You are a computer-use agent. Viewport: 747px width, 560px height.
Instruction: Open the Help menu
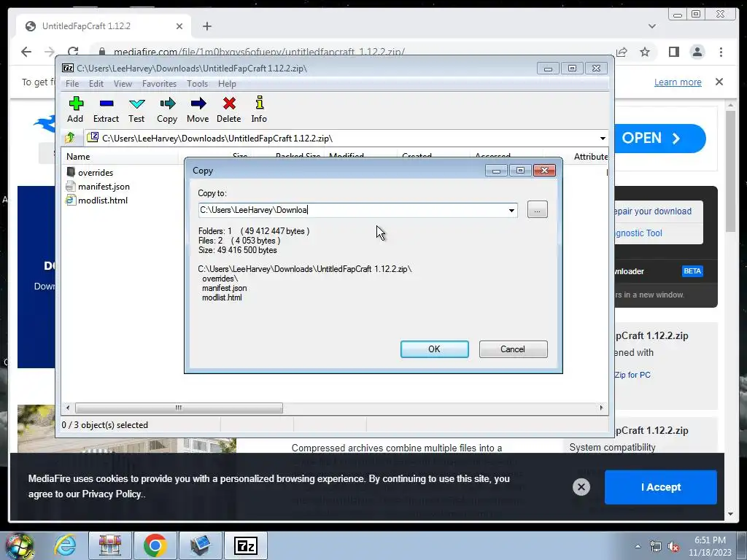click(x=227, y=84)
